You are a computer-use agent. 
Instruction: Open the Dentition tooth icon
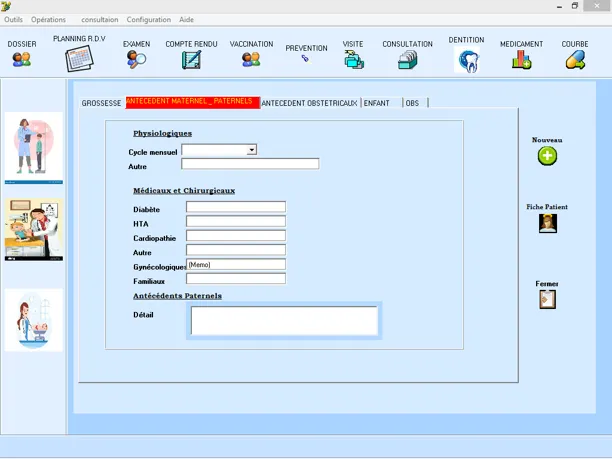(x=467, y=60)
